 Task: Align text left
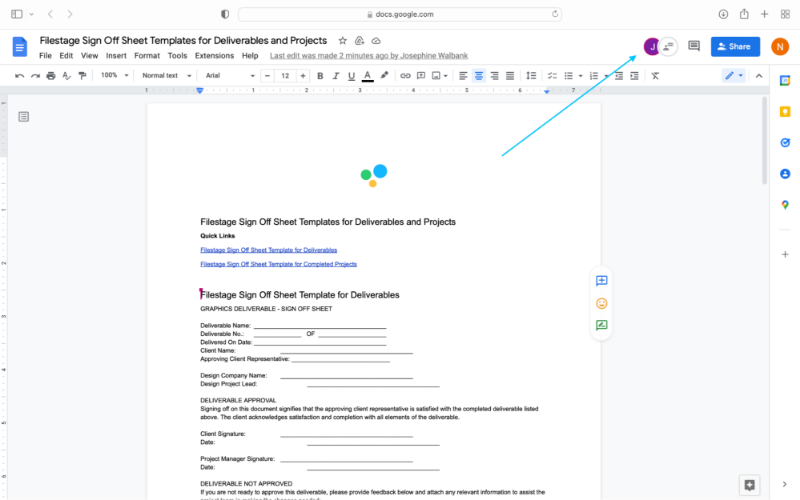click(x=463, y=76)
